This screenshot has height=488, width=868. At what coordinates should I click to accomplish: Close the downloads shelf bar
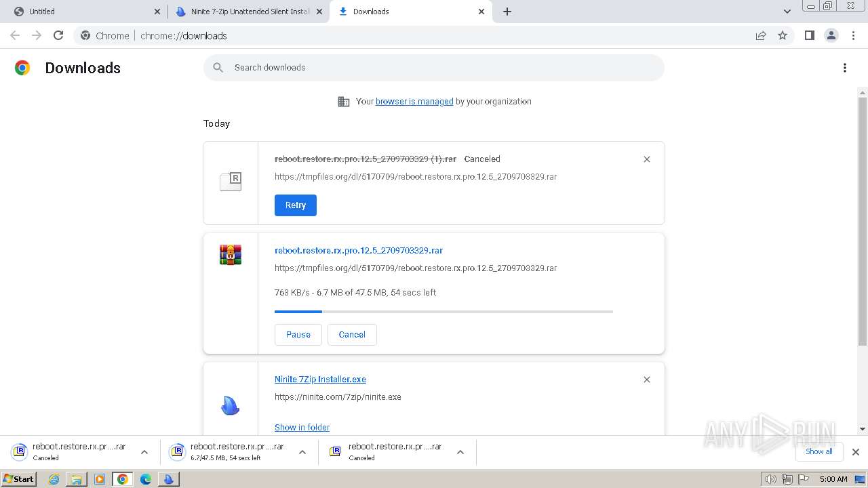click(856, 452)
